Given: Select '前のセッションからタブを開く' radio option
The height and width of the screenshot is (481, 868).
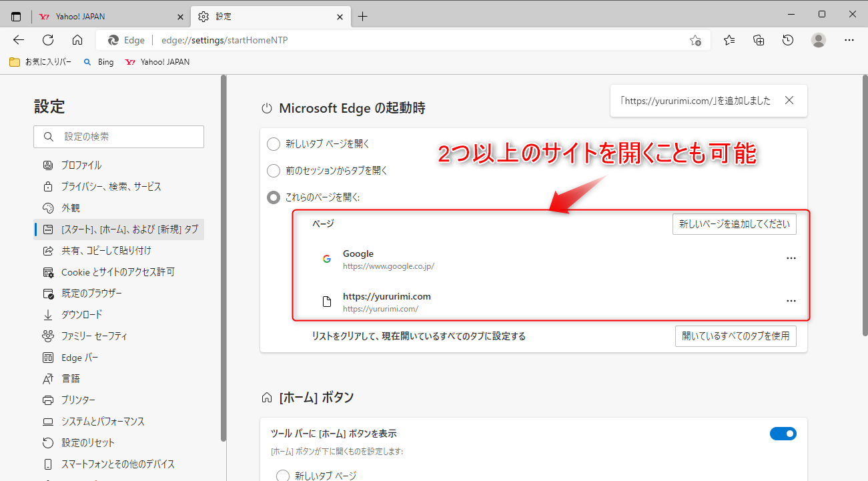Looking at the screenshot, I should click(x=274, y=171).
